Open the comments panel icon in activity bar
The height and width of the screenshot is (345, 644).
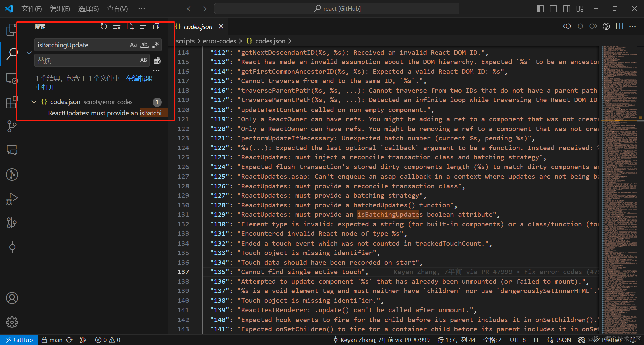point(12,150)
